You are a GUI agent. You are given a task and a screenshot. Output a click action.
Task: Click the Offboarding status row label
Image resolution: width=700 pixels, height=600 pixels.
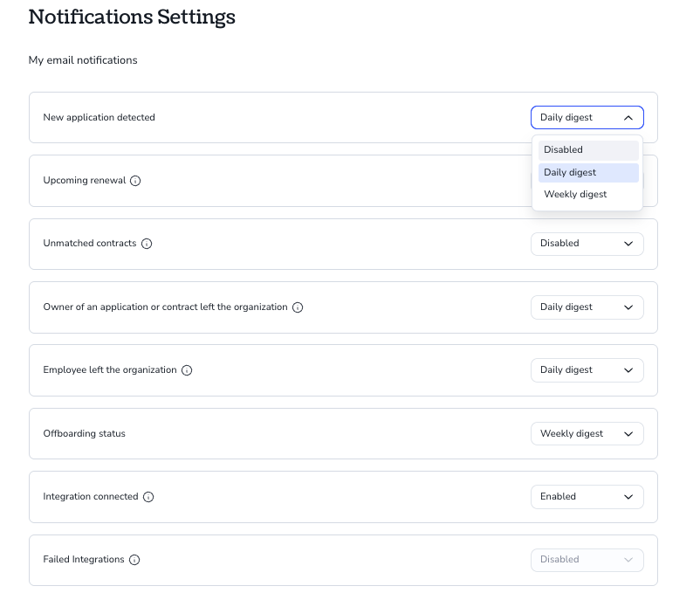(84, 434)
